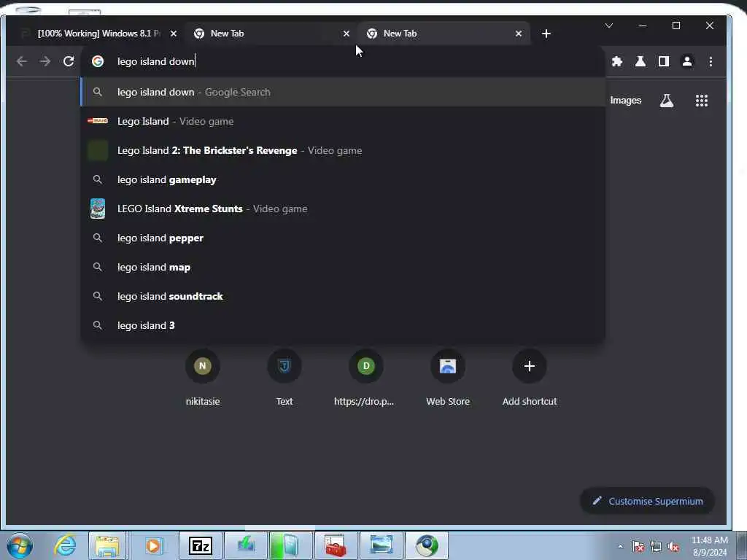The image size is (747, 560).
Task: Select 'lego island down - Google Search' suggestion
Action: [x=343, y=92]
